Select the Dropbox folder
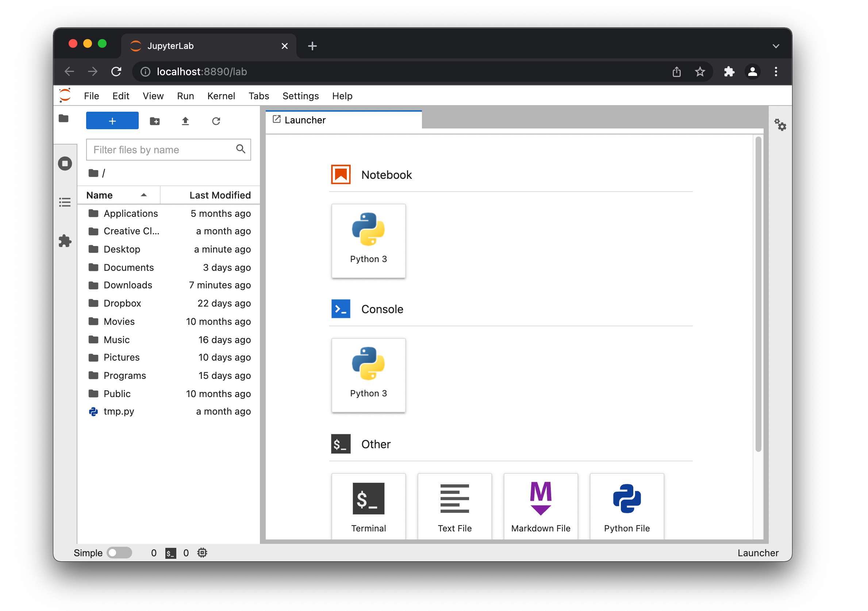The width and height of the screenshot is (868, 611). tap(169, 303)
